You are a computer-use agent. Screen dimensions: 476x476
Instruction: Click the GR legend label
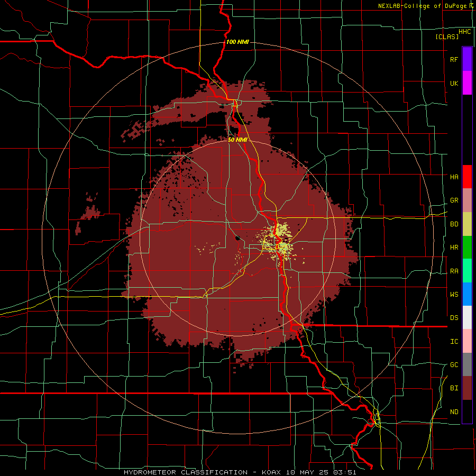click(x=454, y=200)
